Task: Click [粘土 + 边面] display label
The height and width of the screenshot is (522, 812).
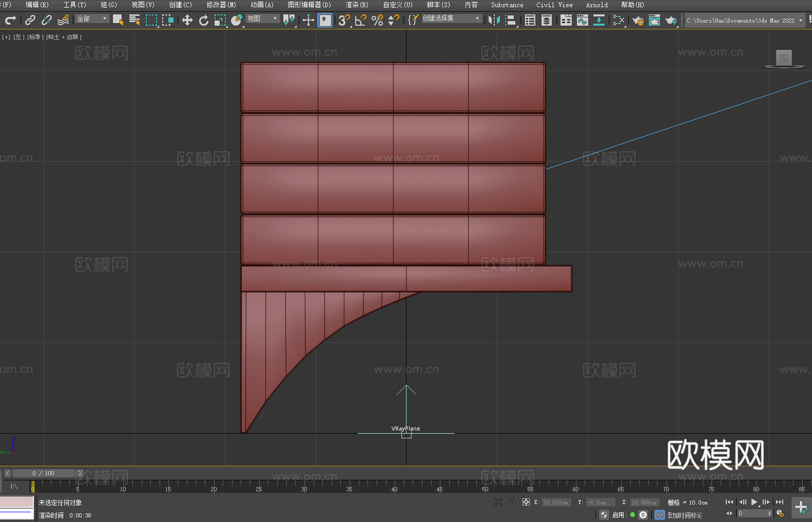Action: point(64,37)
